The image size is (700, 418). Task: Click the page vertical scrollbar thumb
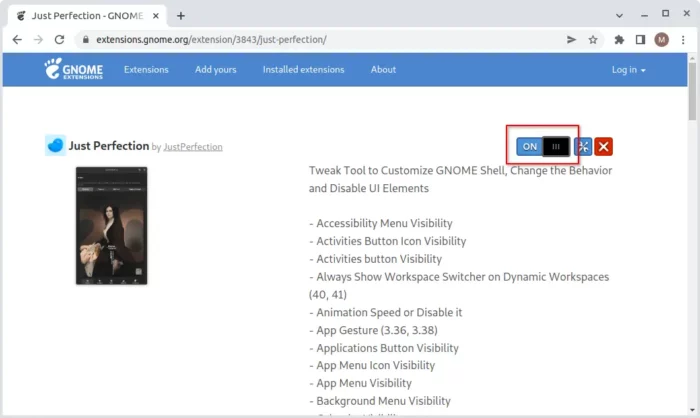tap(692, 91)
